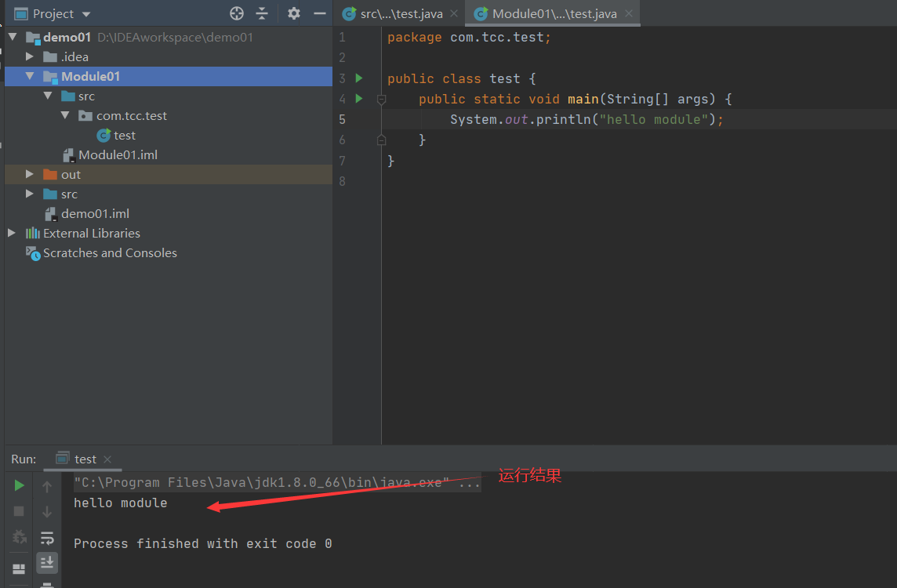Collapse the com.tcc.test package

(x=65, y=115)
